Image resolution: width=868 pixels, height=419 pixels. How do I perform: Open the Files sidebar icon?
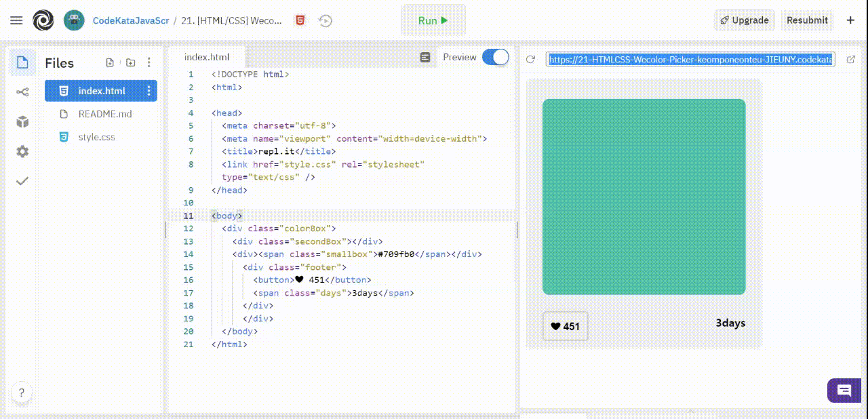tap(22, 62)
